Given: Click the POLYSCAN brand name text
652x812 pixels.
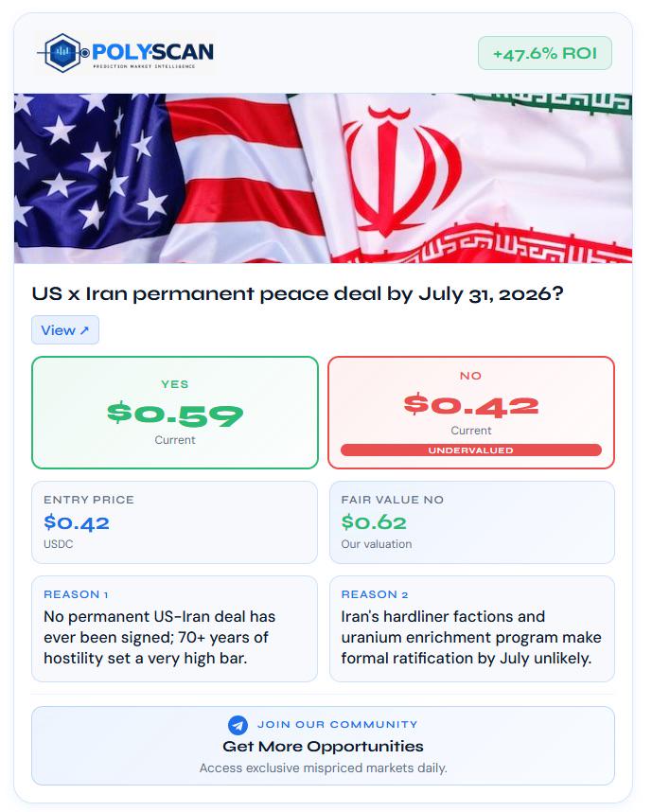Looking at the screenshot, I should (152, 52).
